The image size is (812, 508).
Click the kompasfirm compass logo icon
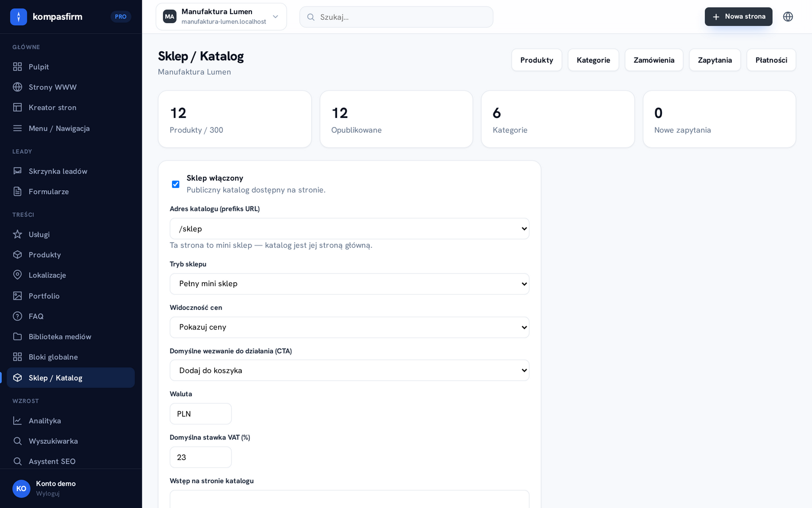pos(19,17)
